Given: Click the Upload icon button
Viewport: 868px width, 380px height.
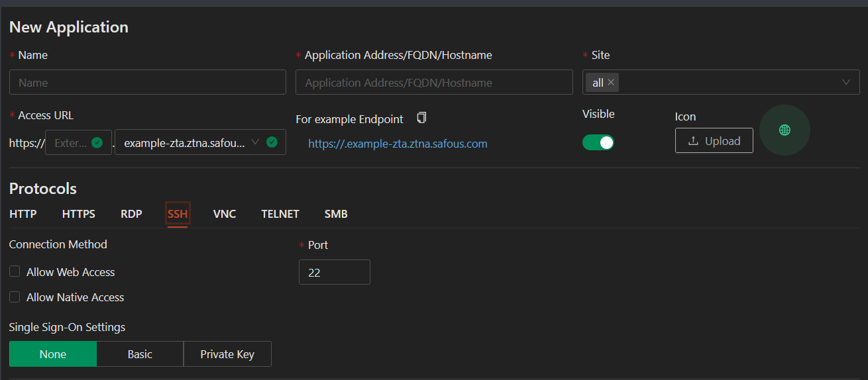Looking at the screenshot, I should tap(714, 140).
